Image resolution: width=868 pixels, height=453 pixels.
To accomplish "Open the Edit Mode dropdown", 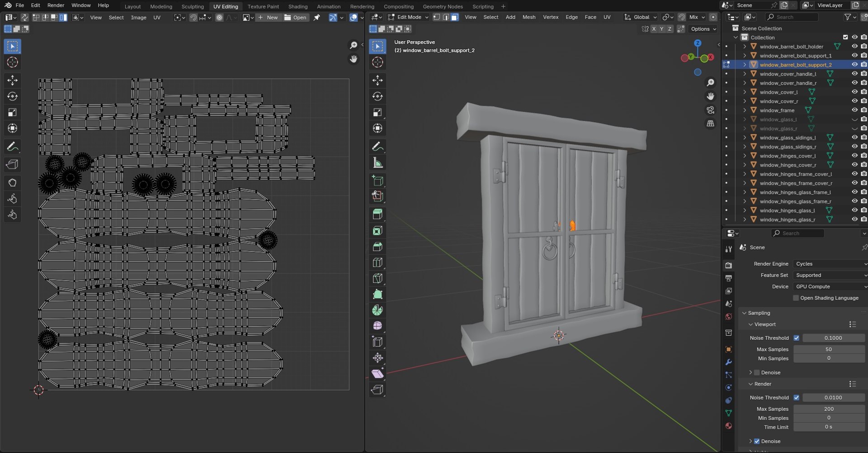I will pos(409,17).
